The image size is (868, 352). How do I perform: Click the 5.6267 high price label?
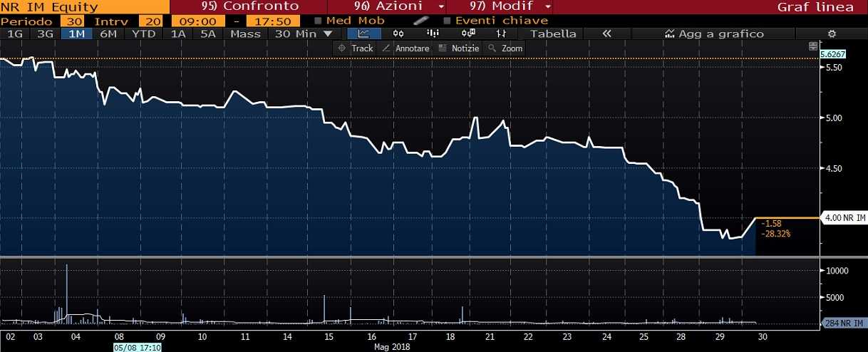coord(833,54)
